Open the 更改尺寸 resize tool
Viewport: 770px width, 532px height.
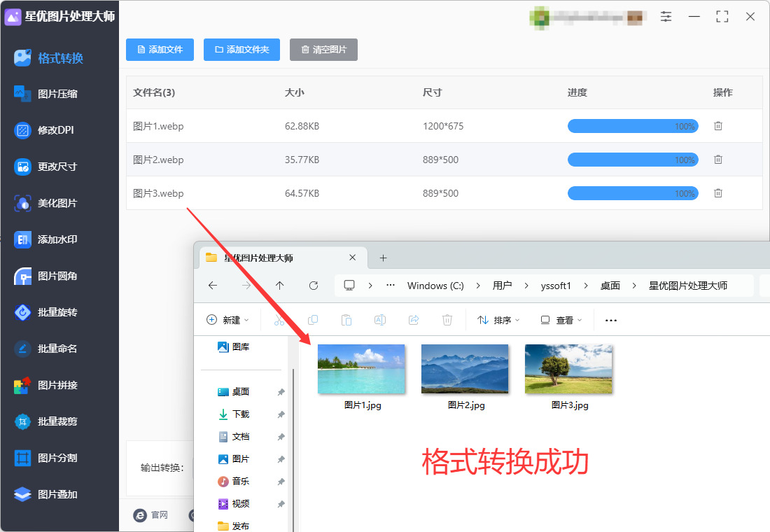[x=45, y=167]
